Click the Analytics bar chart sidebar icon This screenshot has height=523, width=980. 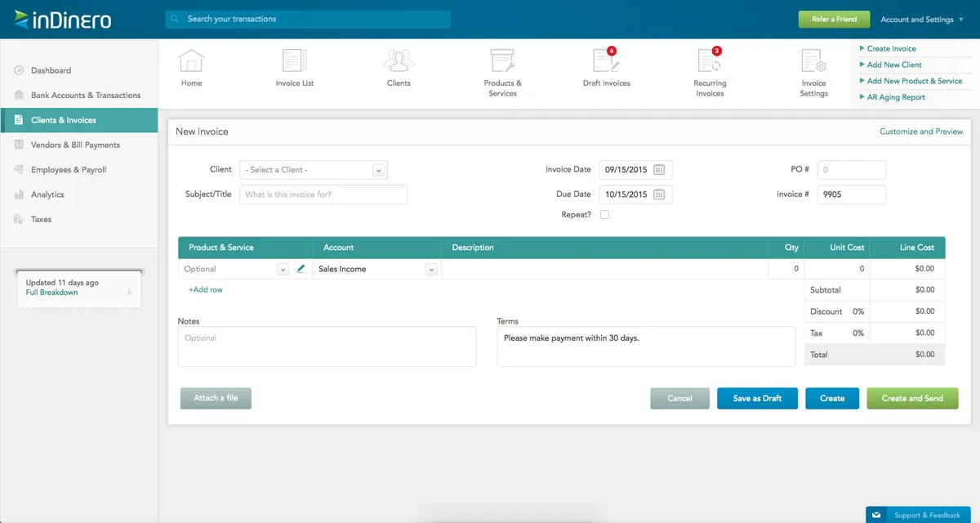tap(19, 194)
